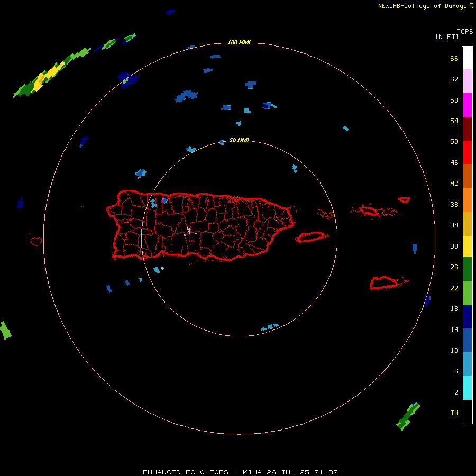
Task: Click the bright red legend swatch
Action: pyautogui.click(x=467, y=152)
